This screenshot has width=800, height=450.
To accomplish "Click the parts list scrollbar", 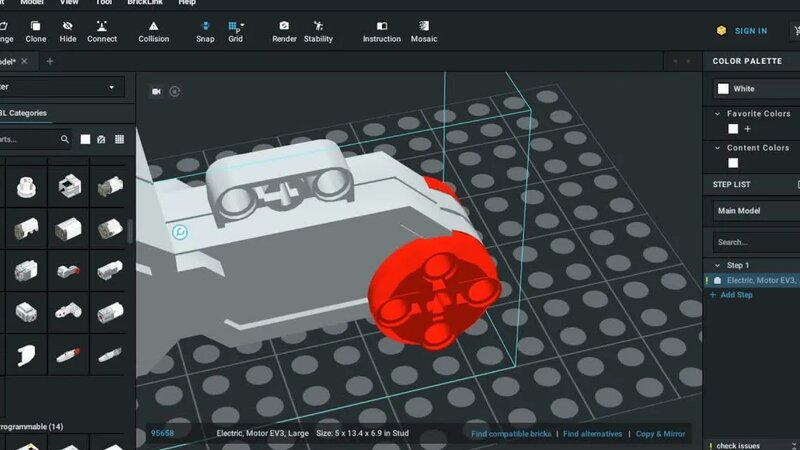I will pyautogui.click(x=130, y=231).
